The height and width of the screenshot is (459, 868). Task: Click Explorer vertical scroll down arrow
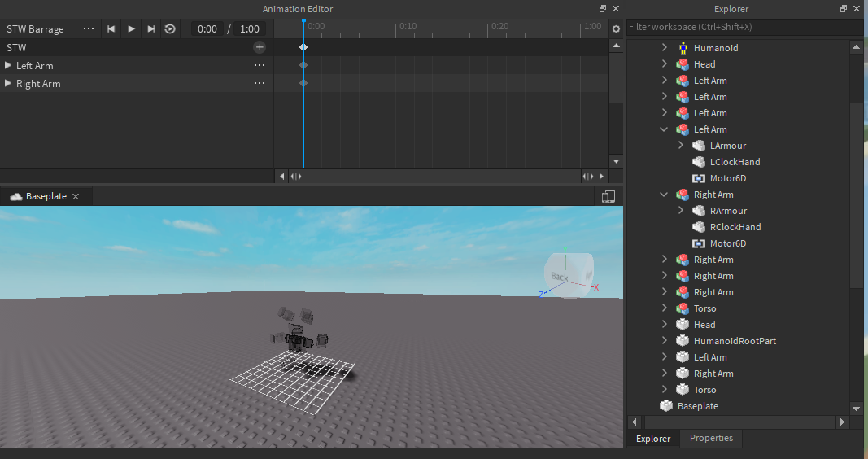[857, 409]
